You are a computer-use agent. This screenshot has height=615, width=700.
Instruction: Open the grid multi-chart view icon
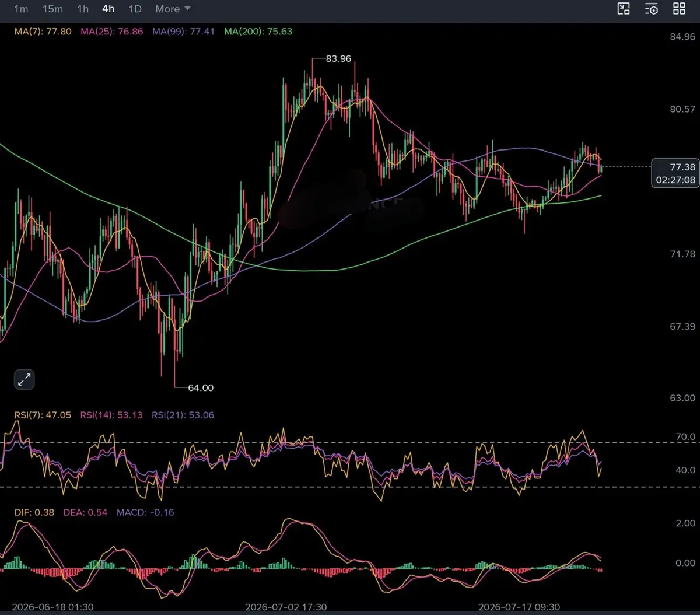tap(679, 9)
